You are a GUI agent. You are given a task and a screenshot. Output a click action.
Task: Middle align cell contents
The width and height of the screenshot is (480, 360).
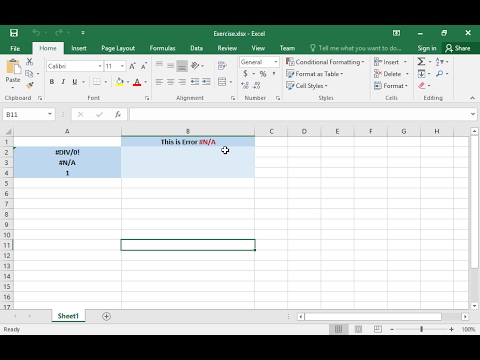coord(171,66)
